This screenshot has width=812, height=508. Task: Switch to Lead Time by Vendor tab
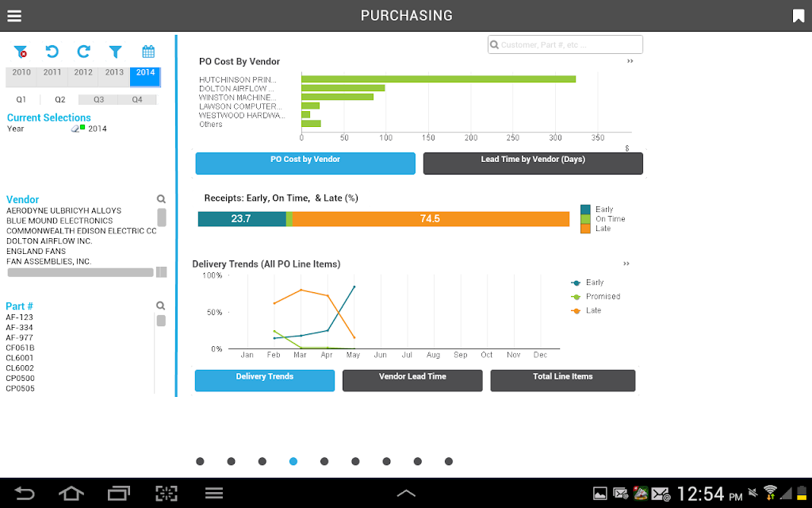coord(533,164)
